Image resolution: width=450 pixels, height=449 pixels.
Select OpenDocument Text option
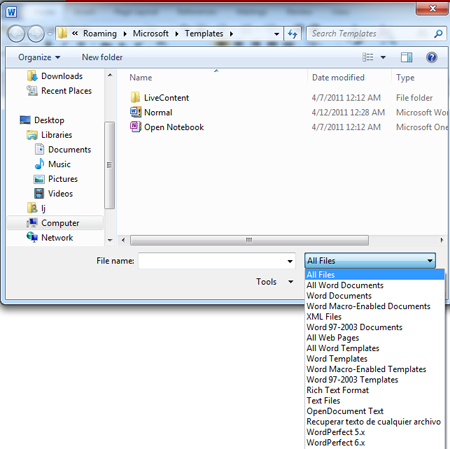[375, 411]
